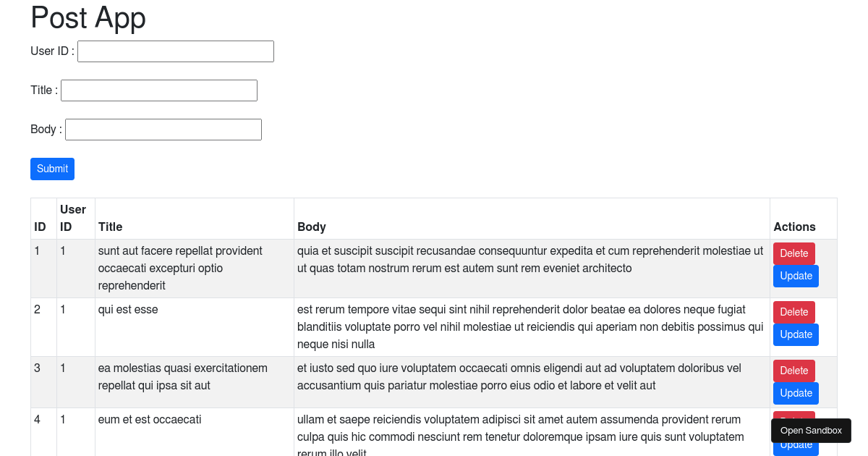This screenshot has height=456, width=868.
Task: Delete the 'qui est esse' post
Action: [793, 312]
